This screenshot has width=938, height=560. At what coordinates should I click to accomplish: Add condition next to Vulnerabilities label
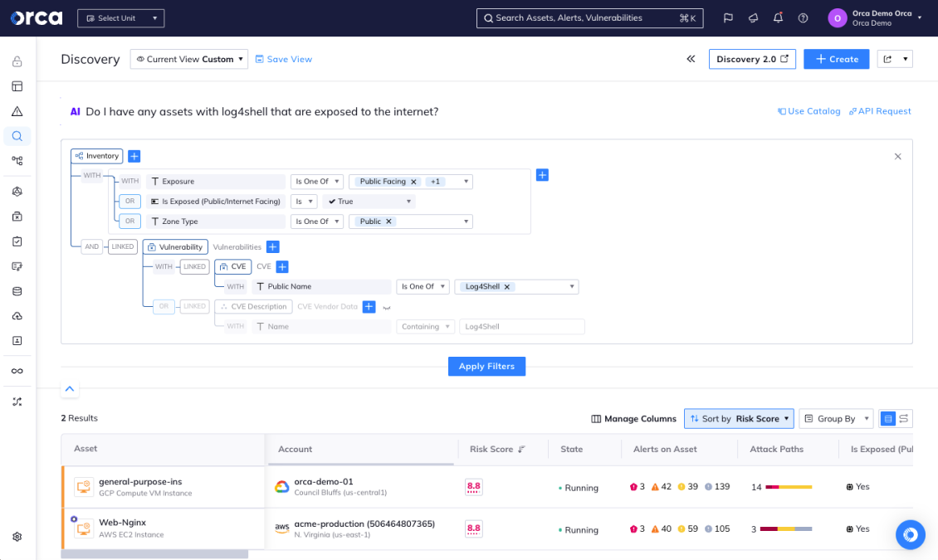(273, 247)
